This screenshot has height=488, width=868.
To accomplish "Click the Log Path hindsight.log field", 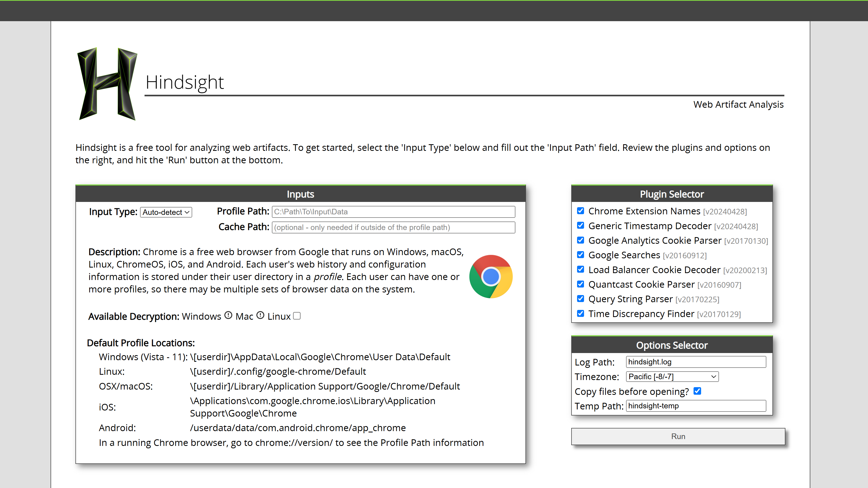I will tap(696, 362).
